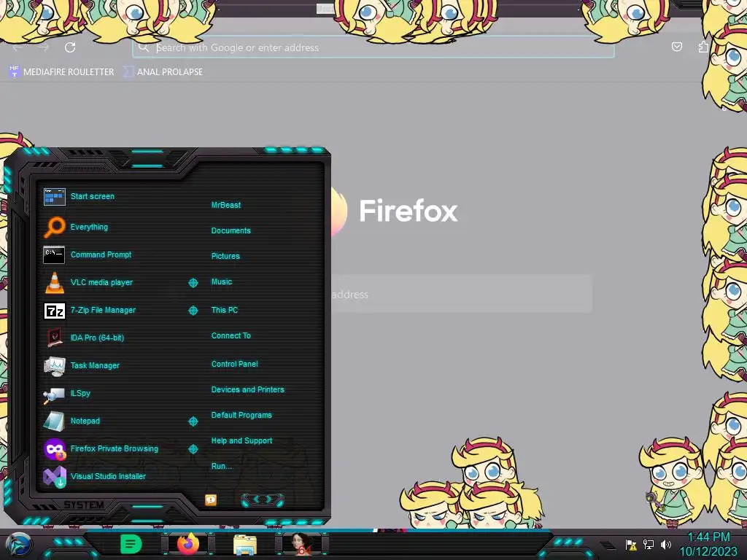Open the Start screen icon in start menu
The width and height of the screenshot is (747, 560).
point(54,197)
